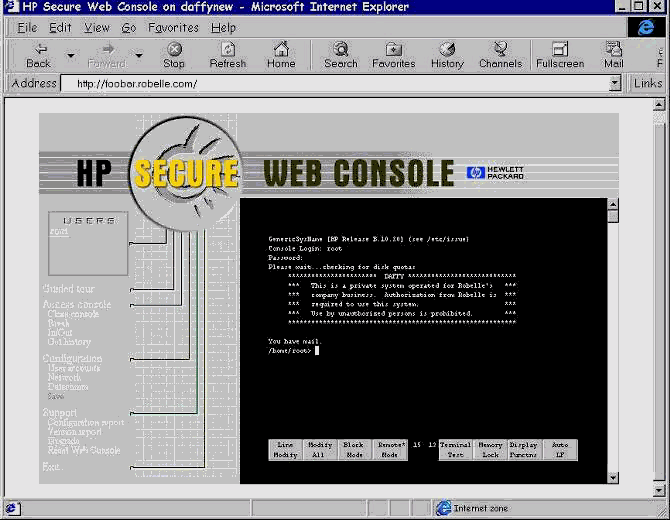670x520 pixels.
Task: Select the root user link
Action: [x=59, y=232]
